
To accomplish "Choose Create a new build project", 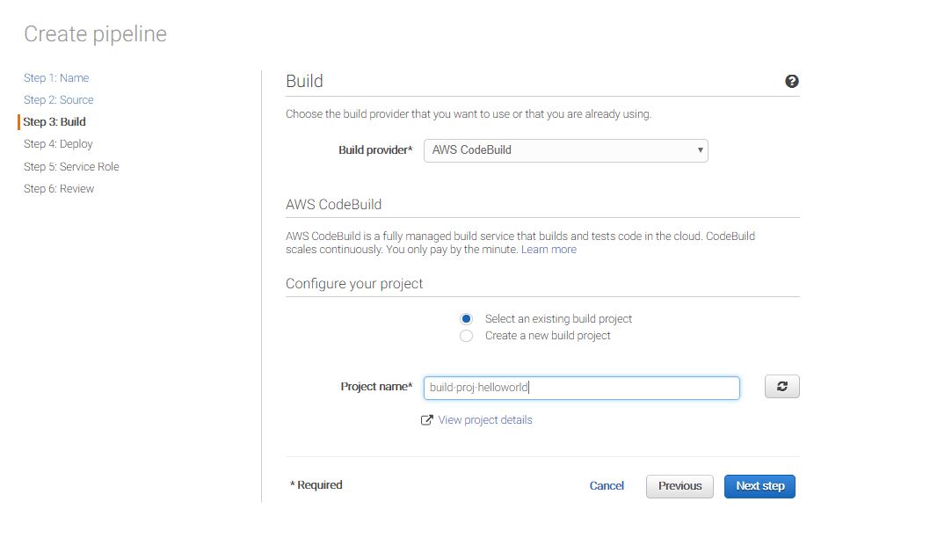I will (x=467, y=336).
